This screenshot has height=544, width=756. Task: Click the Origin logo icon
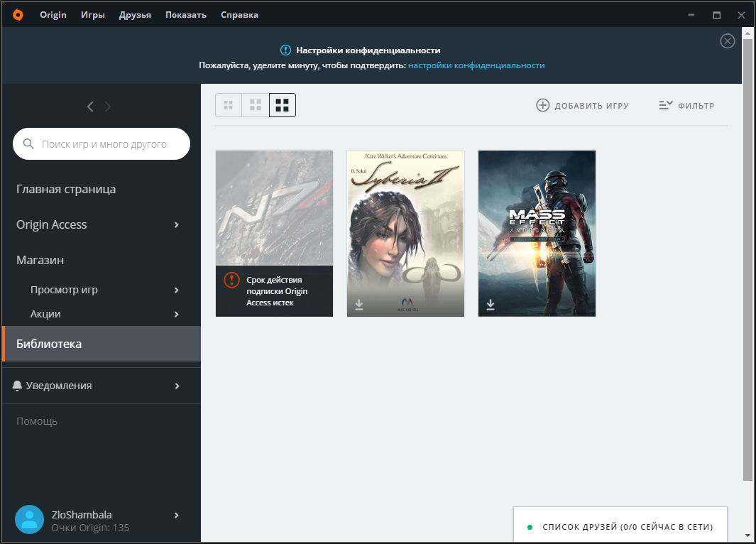(x=18, y=15)
